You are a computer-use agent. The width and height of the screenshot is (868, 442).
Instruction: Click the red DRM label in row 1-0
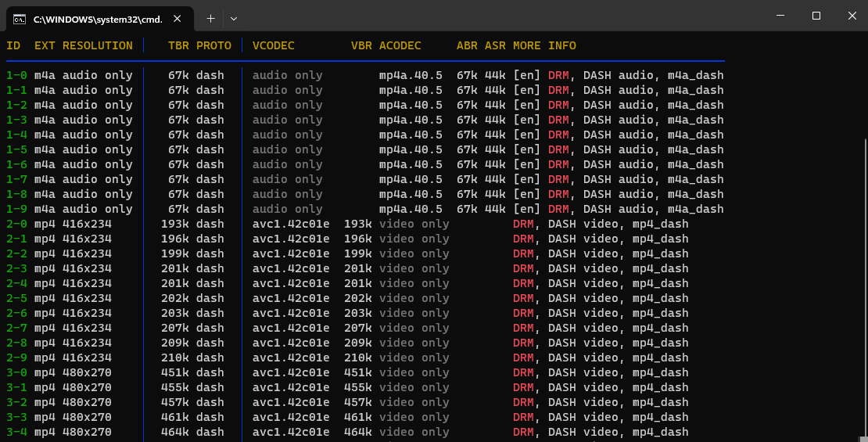point(558,75)
